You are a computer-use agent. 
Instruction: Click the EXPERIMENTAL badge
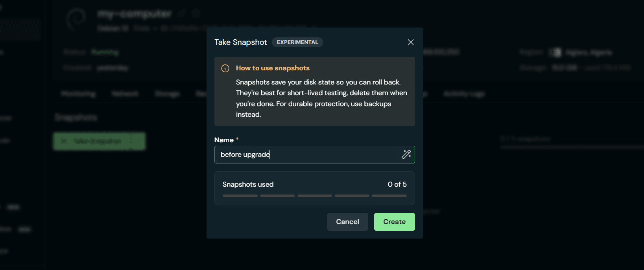click(x=297, y=42)
